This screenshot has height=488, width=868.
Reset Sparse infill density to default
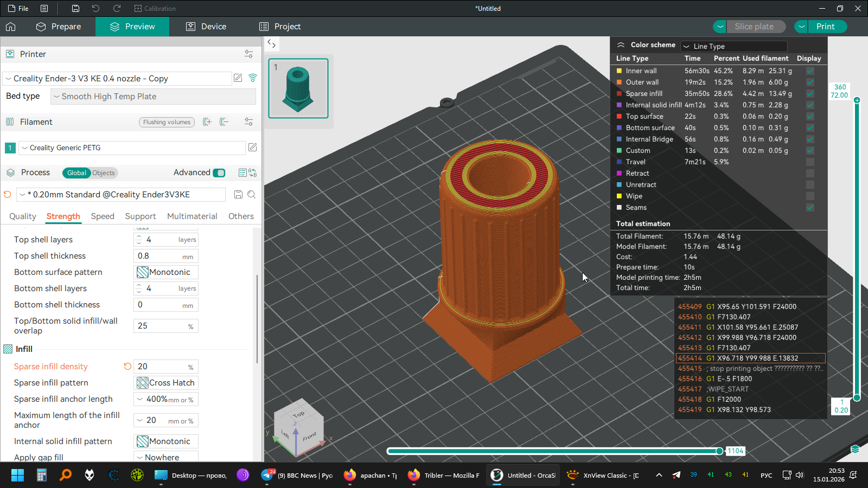(127, 367)
